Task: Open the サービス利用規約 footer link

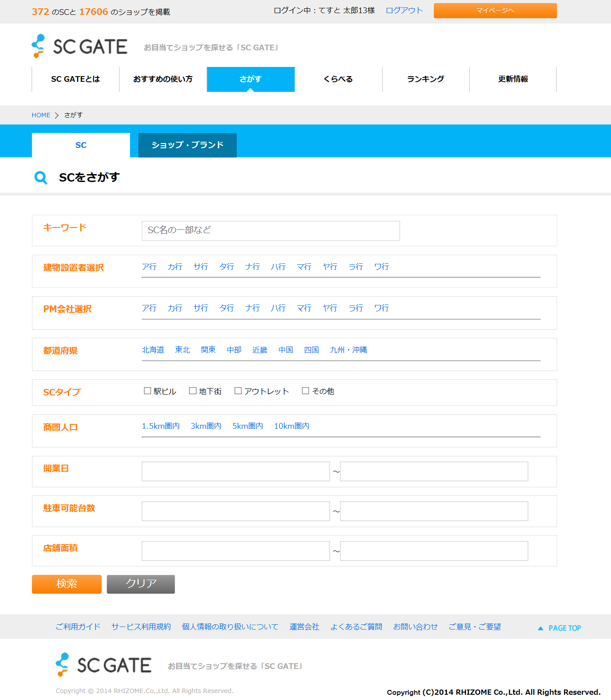Action: coord(141,626)
